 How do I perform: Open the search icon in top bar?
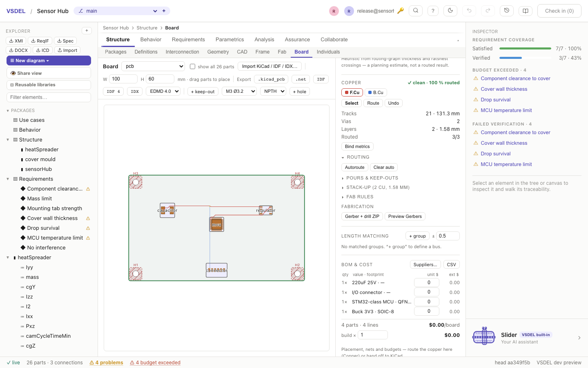click(416, 11)
